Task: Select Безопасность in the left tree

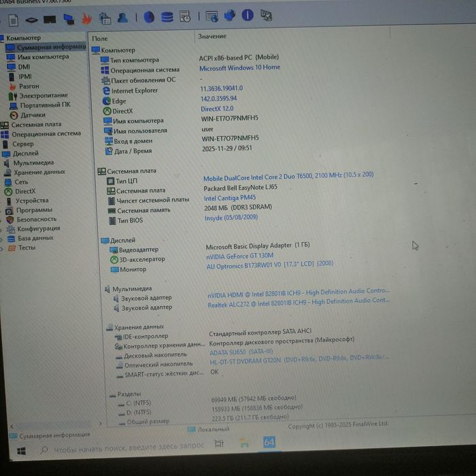Action: (37, 219)
